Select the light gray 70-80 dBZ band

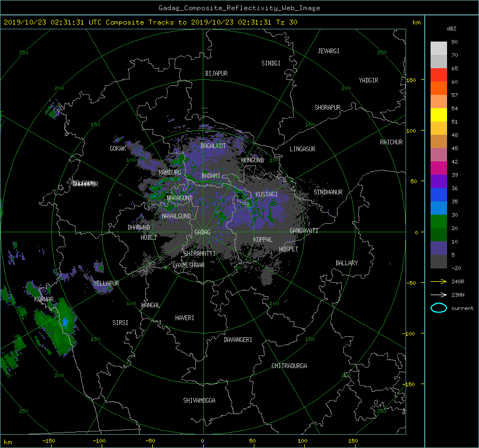[439, 48]
